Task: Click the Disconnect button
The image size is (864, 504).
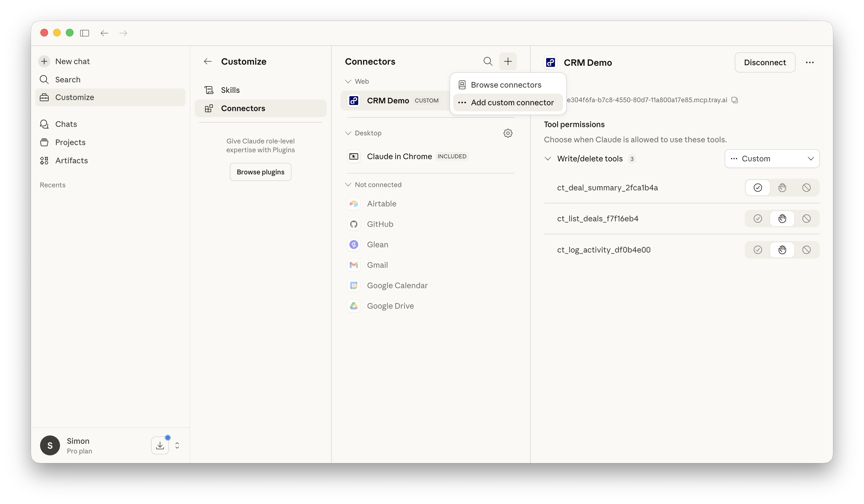Action: coord(764,62)
